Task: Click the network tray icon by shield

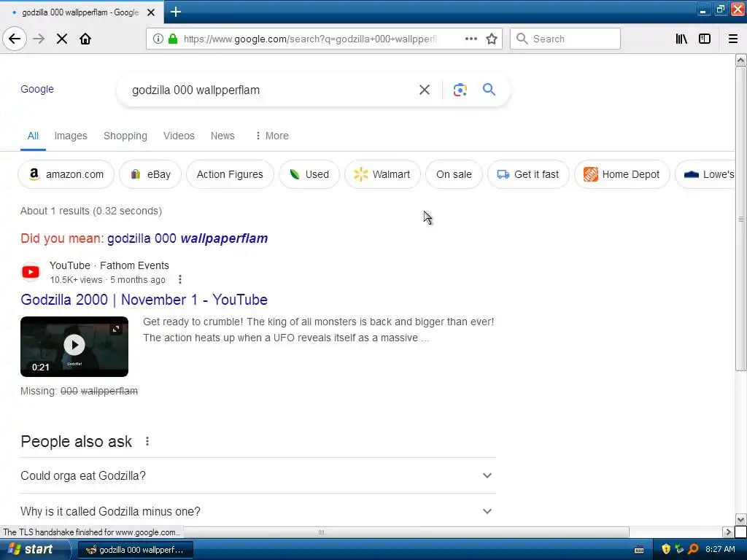Action: [679, 550]
